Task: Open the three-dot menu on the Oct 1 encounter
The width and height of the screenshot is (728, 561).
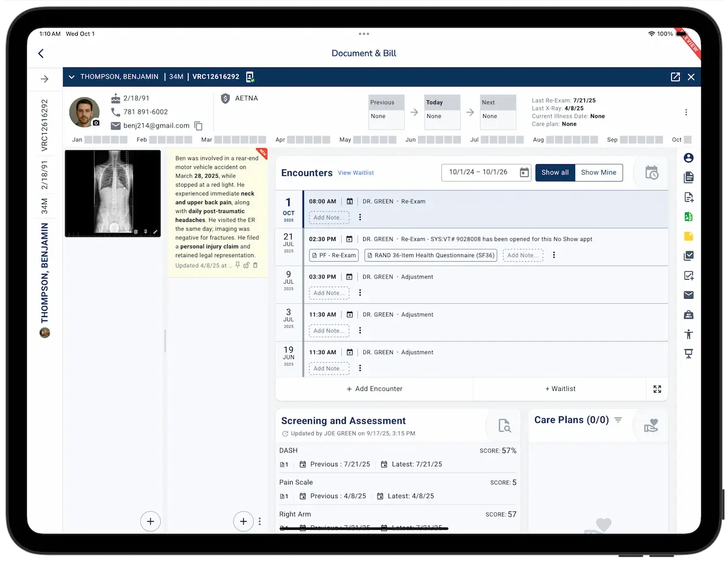Action: pyautogui.click(x=360, y=217)
